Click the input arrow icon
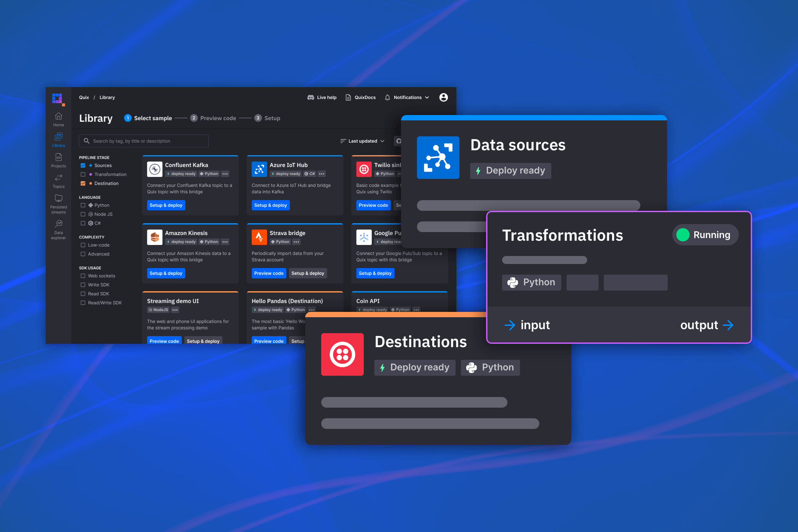798x532 pixels. [510, 326]
